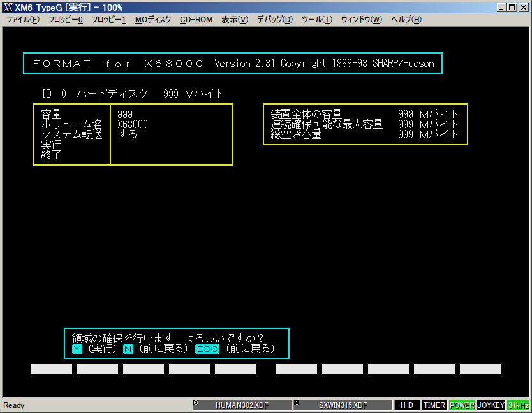Click the SXWIN315.XDF floppy 1 status

pyautogui.click(x=343, y=405)
